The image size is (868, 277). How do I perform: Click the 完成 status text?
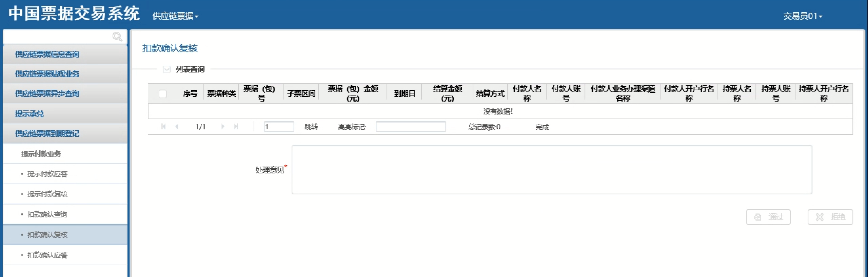[542, 127]
